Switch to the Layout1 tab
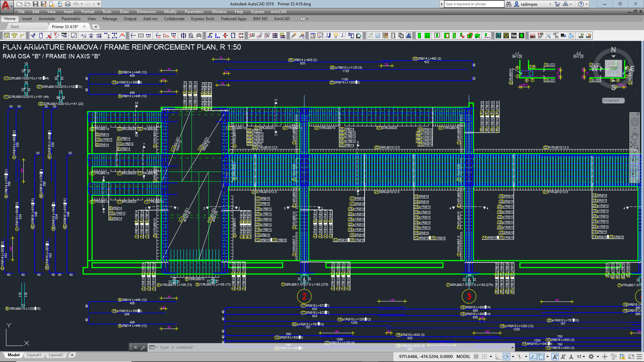 [34, 355]
